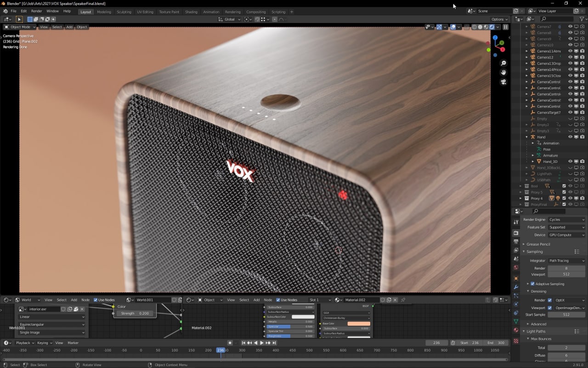Screen dimensions: 588x368
Task: Open the Texture properties tab
Action: (516, 341)
